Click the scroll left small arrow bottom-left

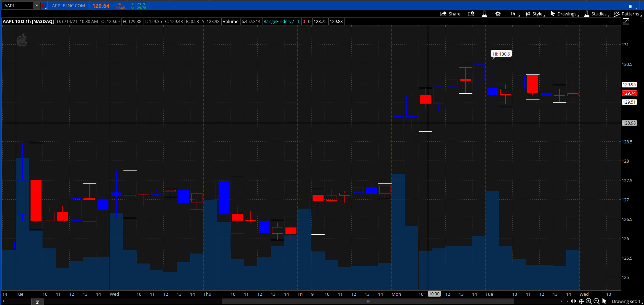3,301
